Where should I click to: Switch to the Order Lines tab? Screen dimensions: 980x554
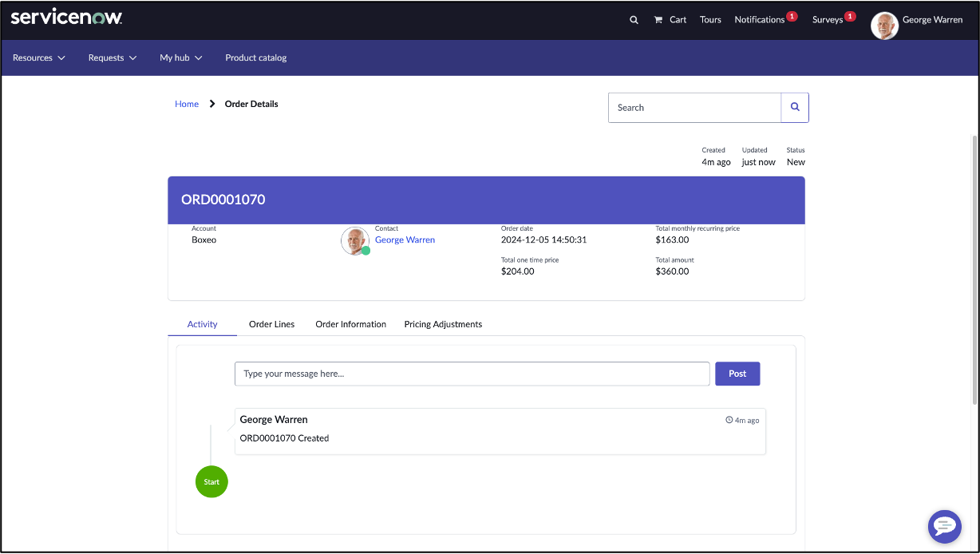[272, 324]
